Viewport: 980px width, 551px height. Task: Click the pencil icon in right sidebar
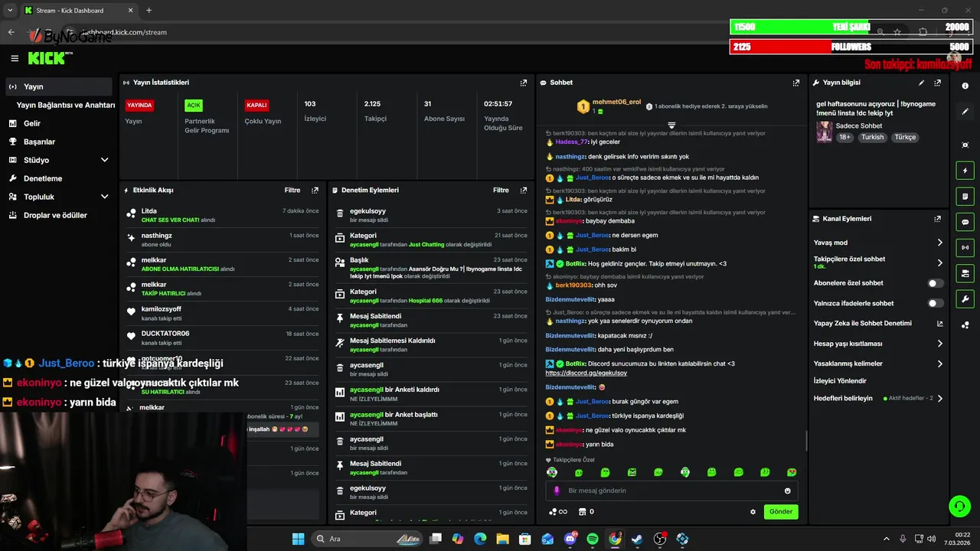click(965, 112)
